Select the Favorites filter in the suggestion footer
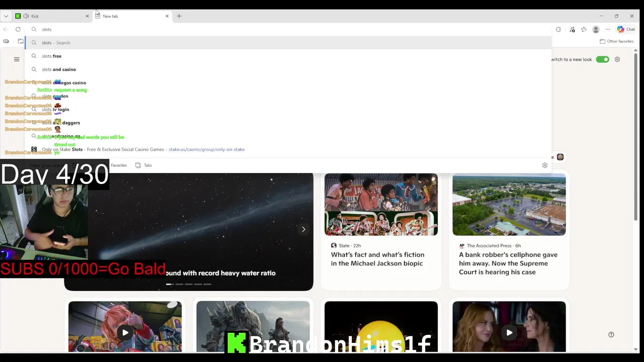This screenshot has height=362, width=644. (119, 165)
